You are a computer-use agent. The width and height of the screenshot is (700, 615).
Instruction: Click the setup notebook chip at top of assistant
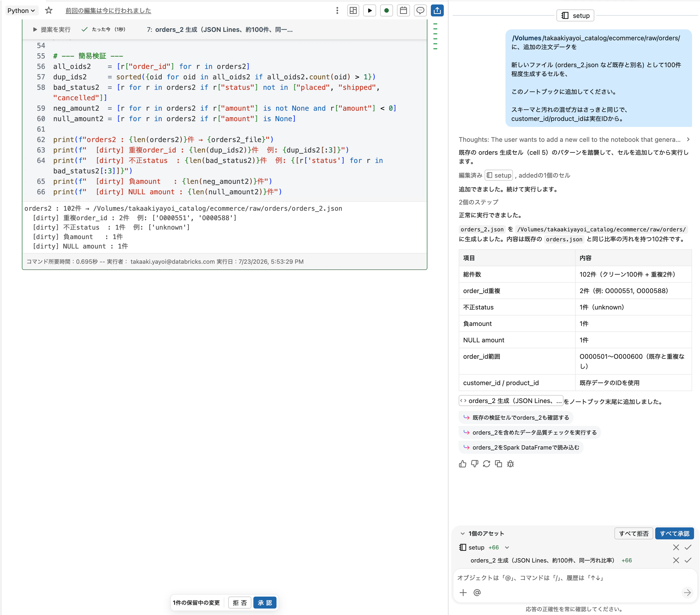[575, 16]
